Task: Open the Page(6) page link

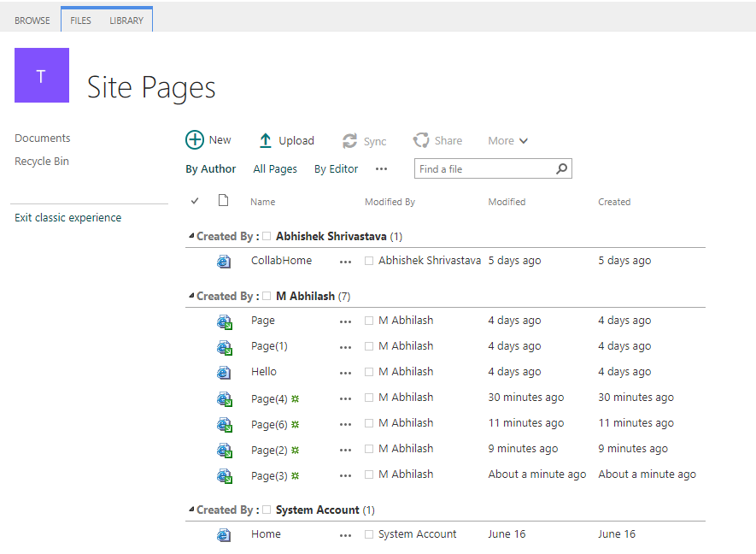Action: (x=269, y=425)
